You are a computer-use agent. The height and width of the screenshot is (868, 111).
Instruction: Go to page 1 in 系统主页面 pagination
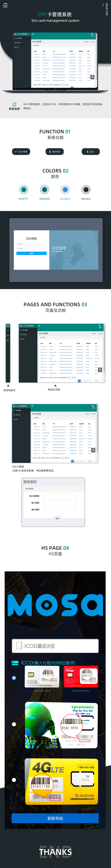pos(79,381)
